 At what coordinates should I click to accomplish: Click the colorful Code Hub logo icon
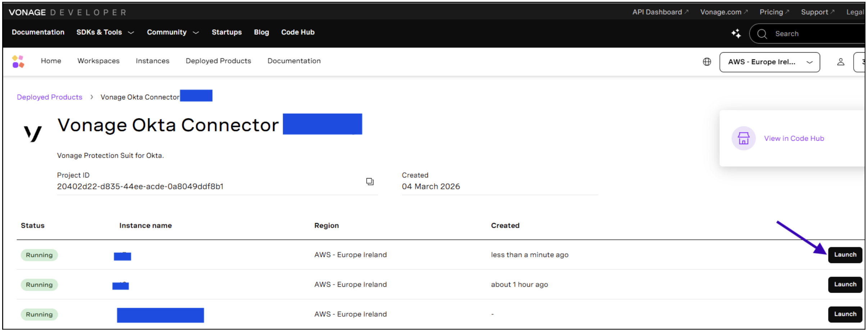[x=18, y=62]
